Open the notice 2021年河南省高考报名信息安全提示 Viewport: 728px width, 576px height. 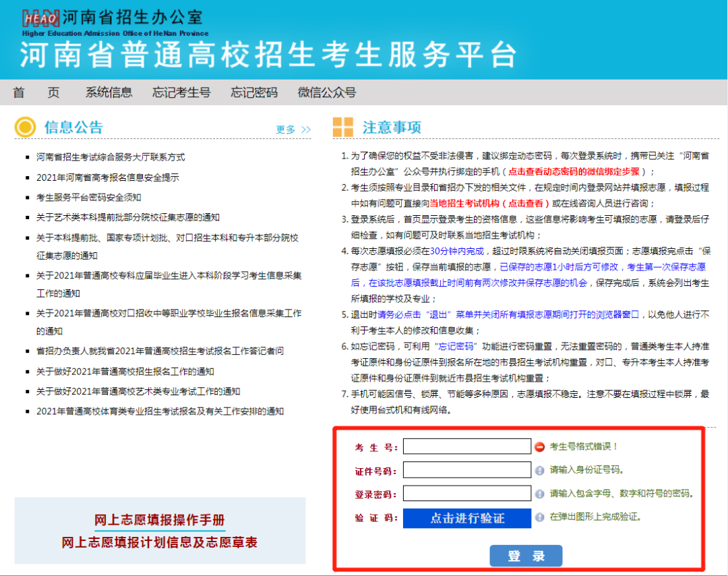point(108,177)
